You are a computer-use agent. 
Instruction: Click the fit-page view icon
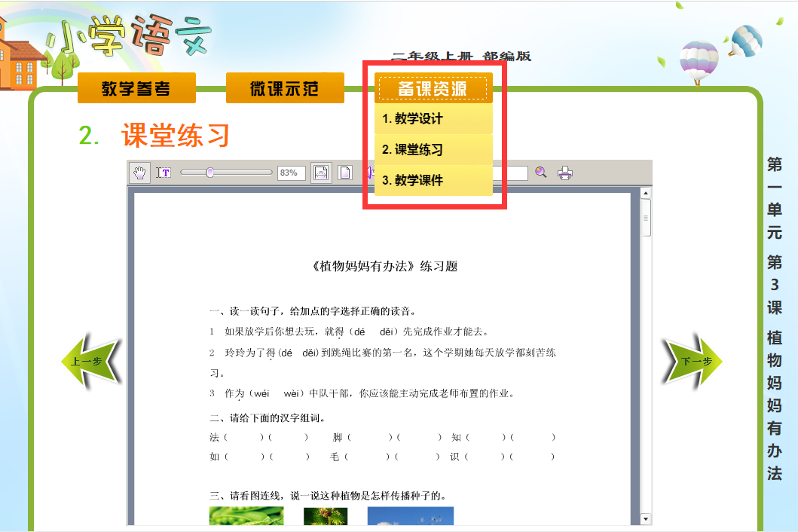pyautogui.click(x=345, y=173)
